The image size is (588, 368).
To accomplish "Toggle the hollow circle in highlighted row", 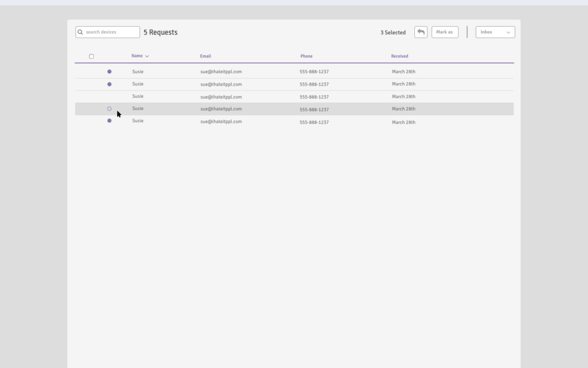I will [x=109, y=109].
